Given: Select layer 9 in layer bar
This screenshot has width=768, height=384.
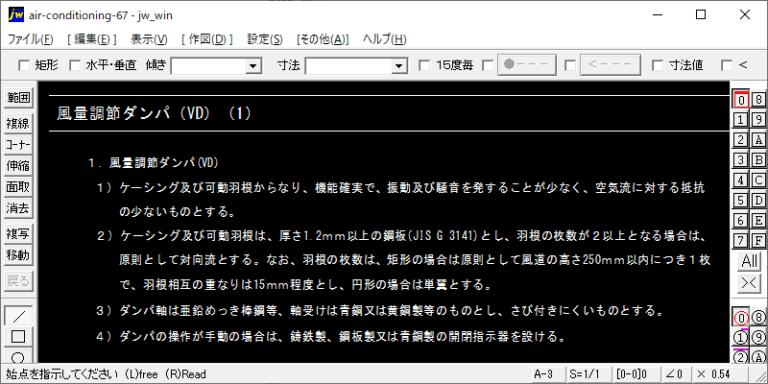Looking at the screenshot, I should [x=758, y=120].
